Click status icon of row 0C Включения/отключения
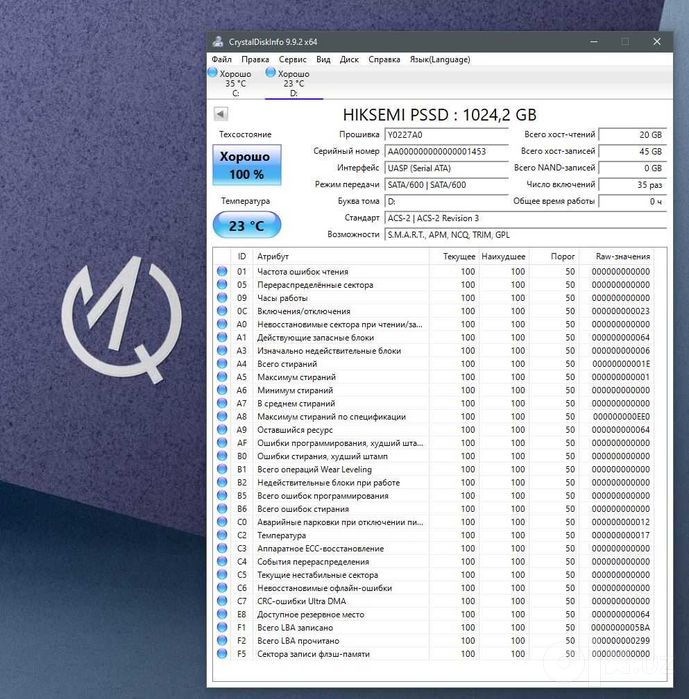This screenshot has height=699, width=689. [222, 311]
